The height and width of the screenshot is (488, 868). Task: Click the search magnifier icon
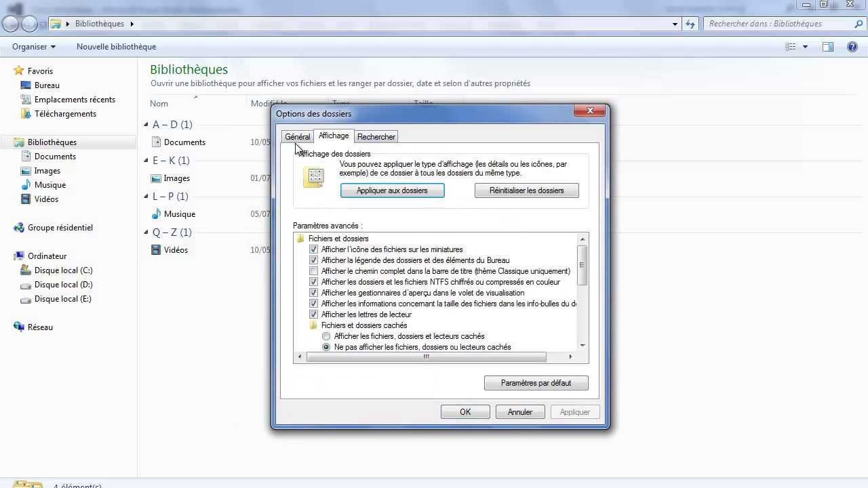coord(859,24)
